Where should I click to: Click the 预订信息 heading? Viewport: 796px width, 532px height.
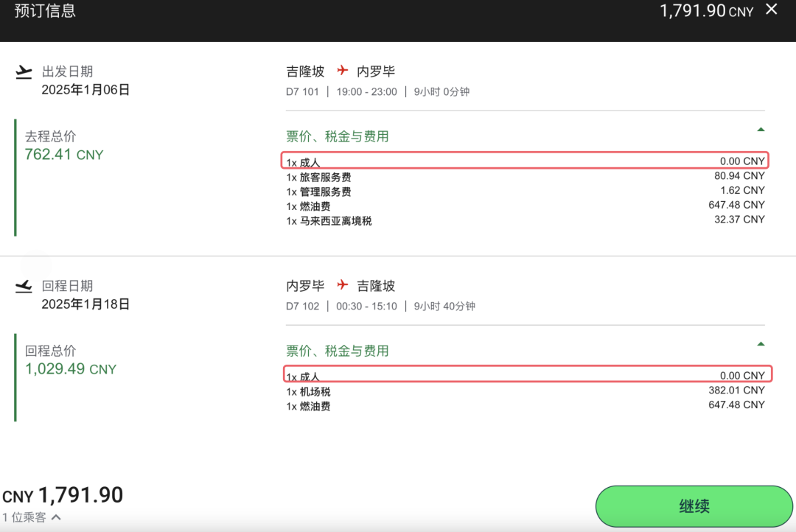click(x=45, y=12)
